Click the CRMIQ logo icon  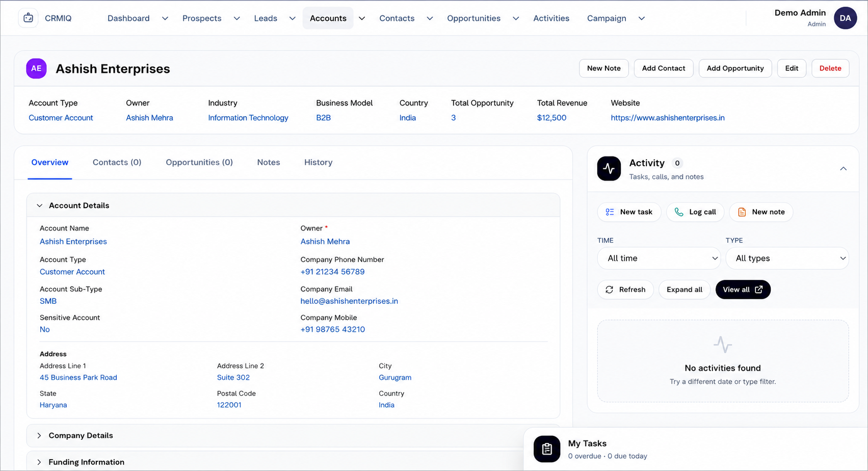pyautogui.click(x=28, y=18)
